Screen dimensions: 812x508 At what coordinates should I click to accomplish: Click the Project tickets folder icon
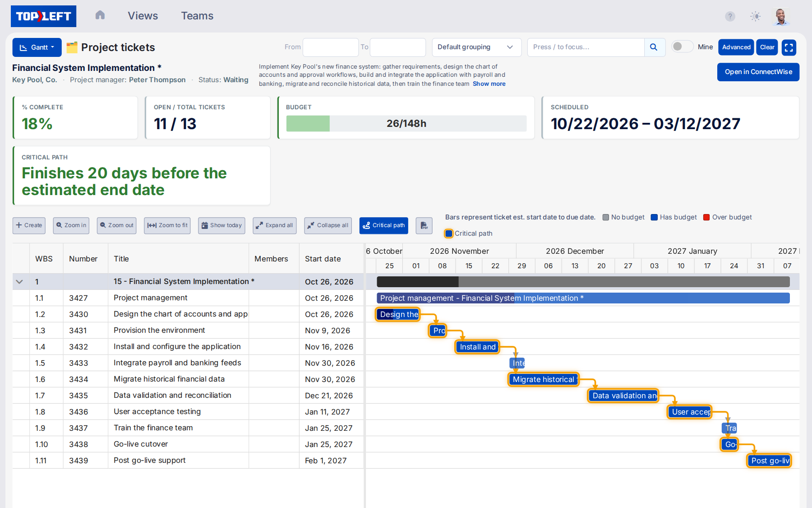(72, 47)
